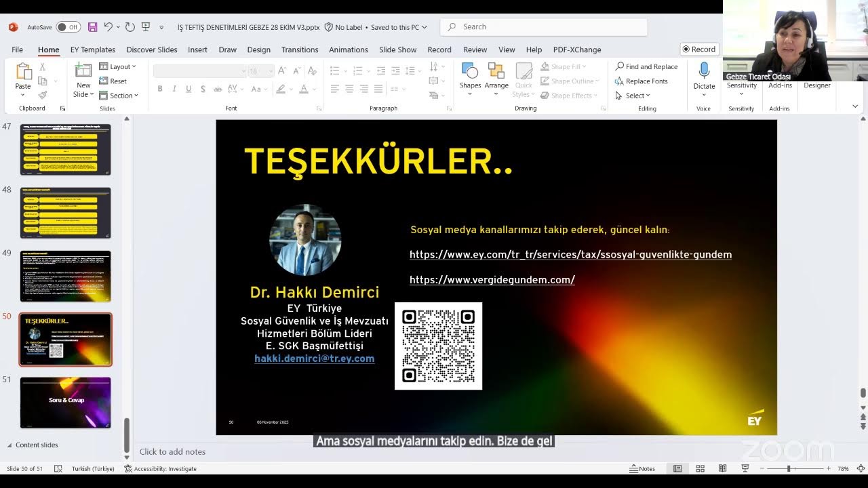Expand the Shape Outline dropdown
Screen dimensions: 868x488
[x=570, y=81]
